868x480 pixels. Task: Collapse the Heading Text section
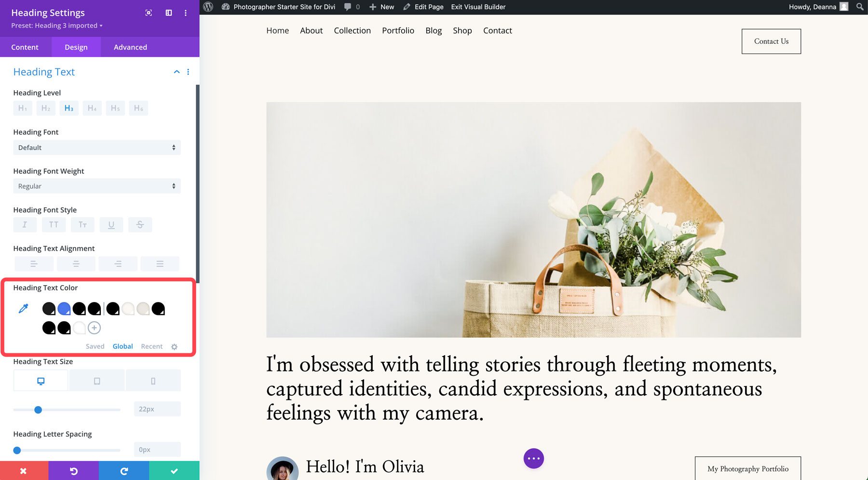click(x=176, y=71)
